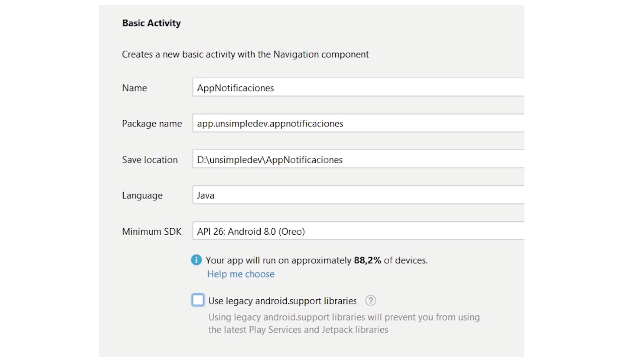The image size is (644, 362).
Task: Click the Basic Activity heading
Action: click(x=151, y=23)
